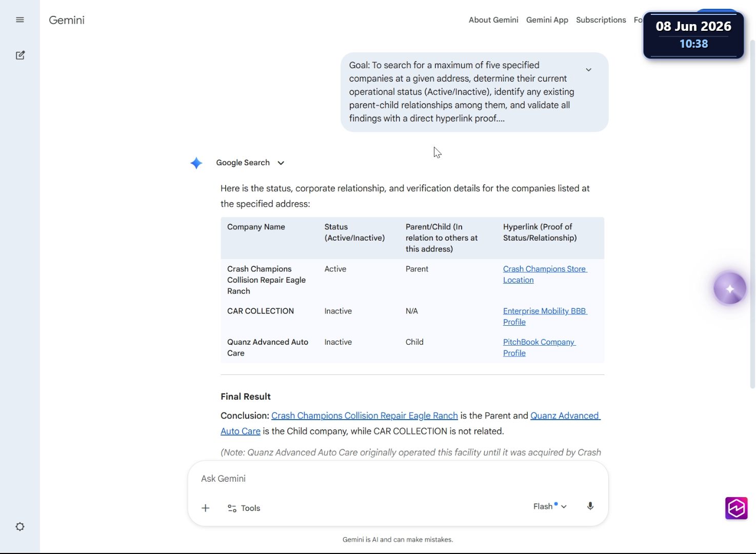
Task: Open the PitchBook Company Profile link
Action: pos(539,347)
